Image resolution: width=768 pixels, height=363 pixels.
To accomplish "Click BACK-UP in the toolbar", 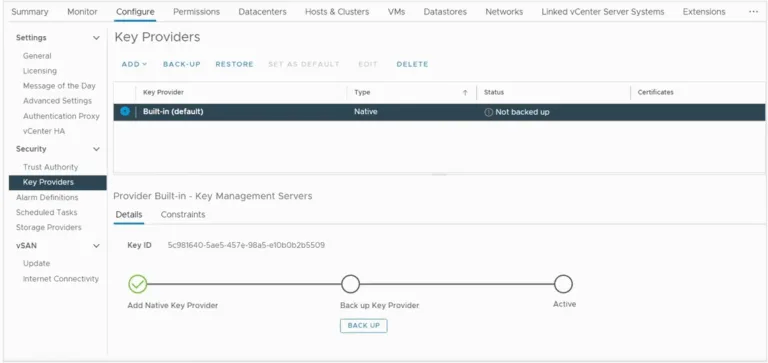I will (182, 64).
